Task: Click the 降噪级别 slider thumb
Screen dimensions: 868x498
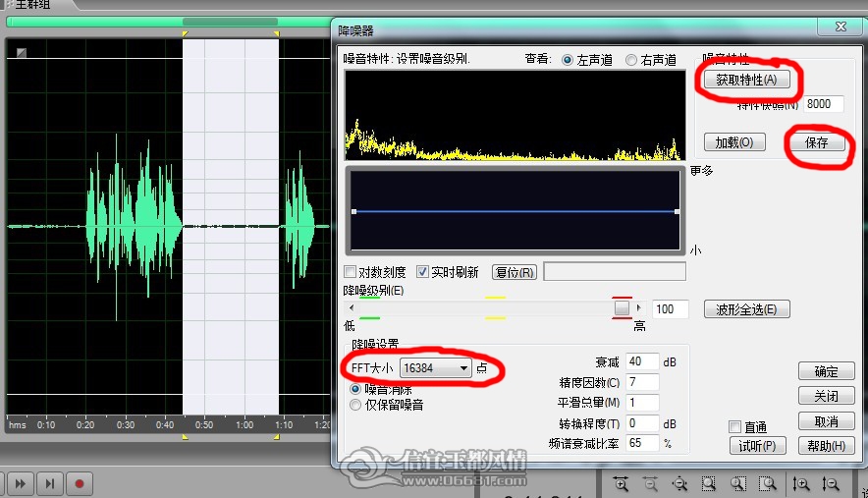Action: point(622,308)
